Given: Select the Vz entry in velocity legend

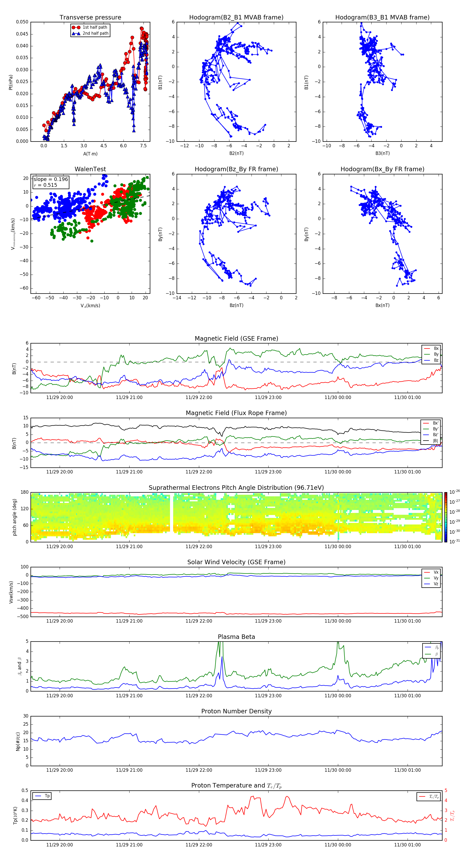Looking at the screenshot, I should click(x=431, y=584).
